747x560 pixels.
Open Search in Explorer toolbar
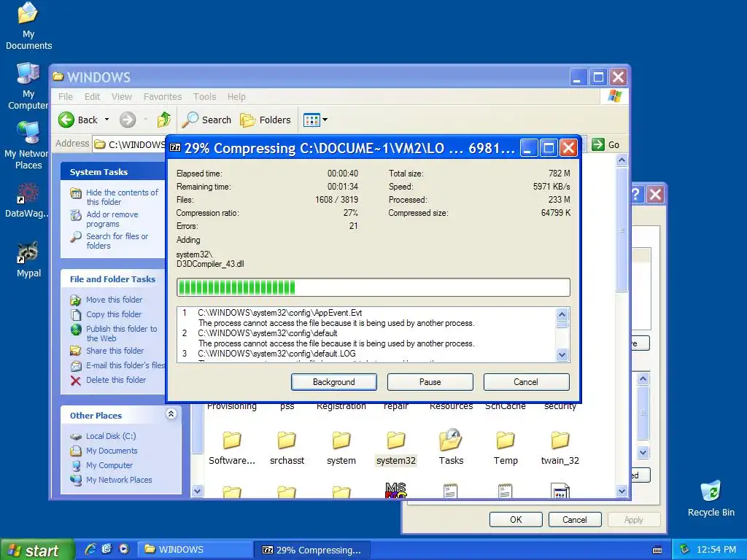click(x=206, y=120)
